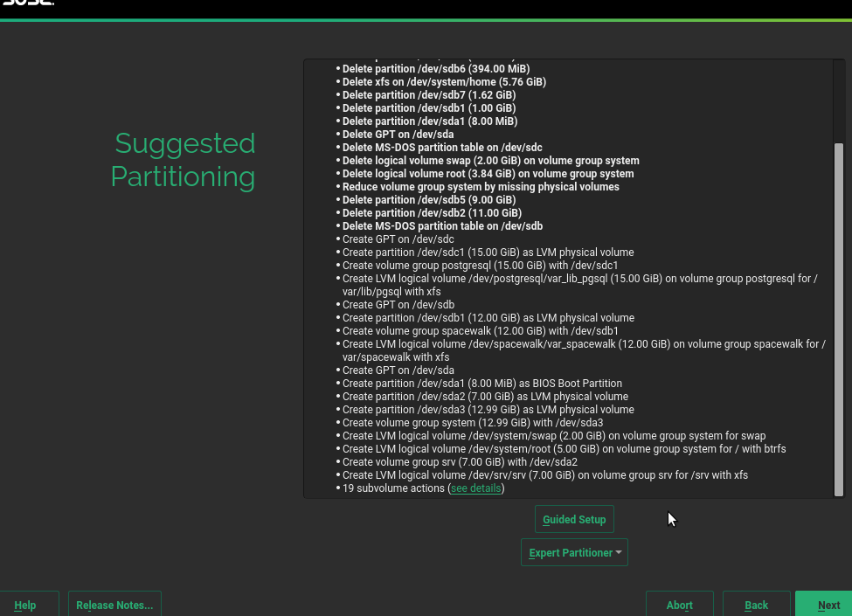The width and height of the screenshot is (852, 616).
Task: Click the 'Create volume group srv' line
Action: pyautogui.click(x=460, y=462)
